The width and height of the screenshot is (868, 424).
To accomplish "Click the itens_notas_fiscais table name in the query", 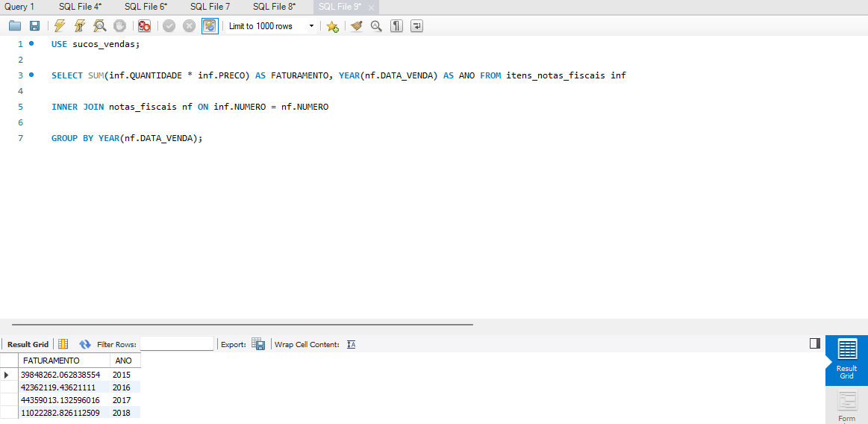I will pyautogui.click(x=556, y=75).
